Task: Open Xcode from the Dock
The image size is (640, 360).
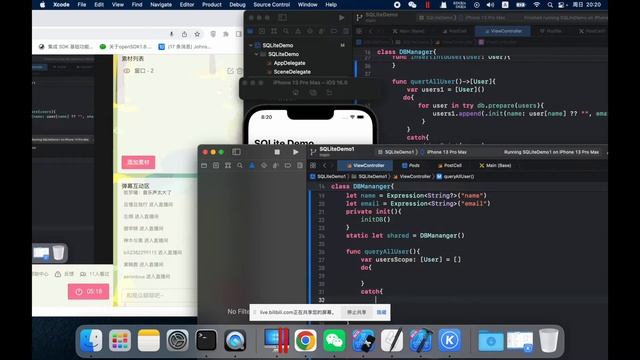Action: [421, 340]
